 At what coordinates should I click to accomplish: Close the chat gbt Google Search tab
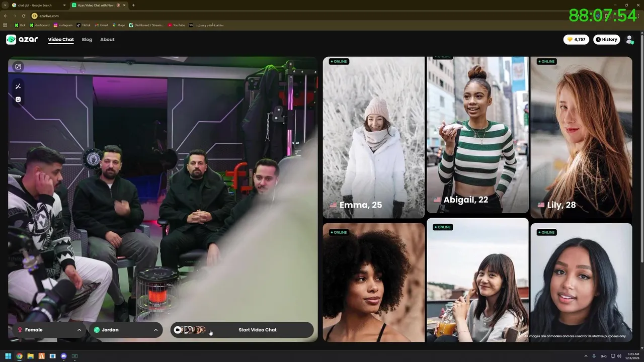click(64, 5)
